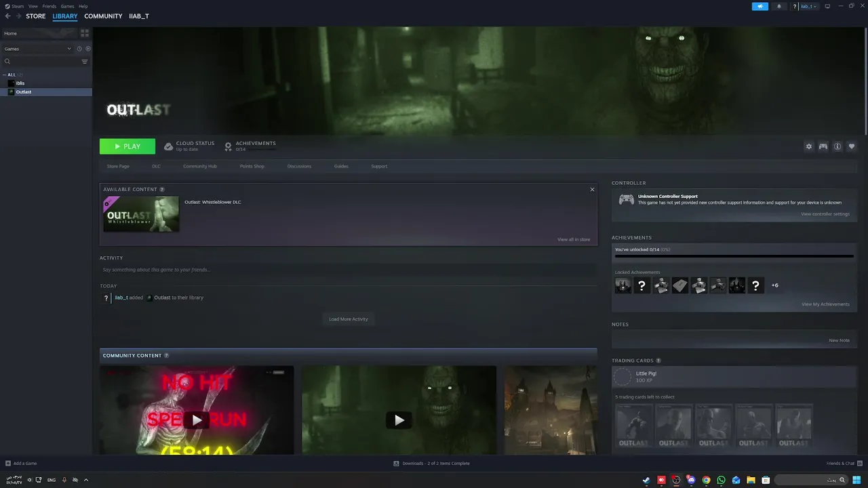Add Outlast to favorites with heart icon
The height and width of the screenshot is (488, 868).
point(852,146)
